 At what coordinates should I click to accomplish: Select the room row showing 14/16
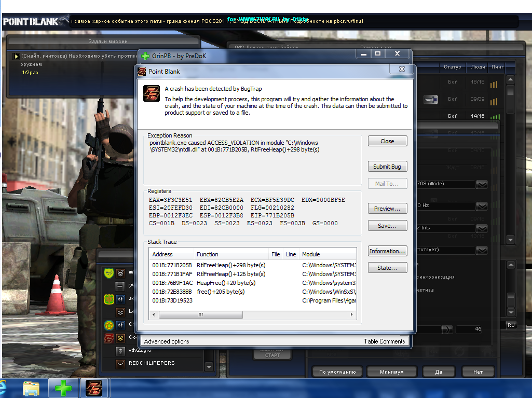(460, 116)
